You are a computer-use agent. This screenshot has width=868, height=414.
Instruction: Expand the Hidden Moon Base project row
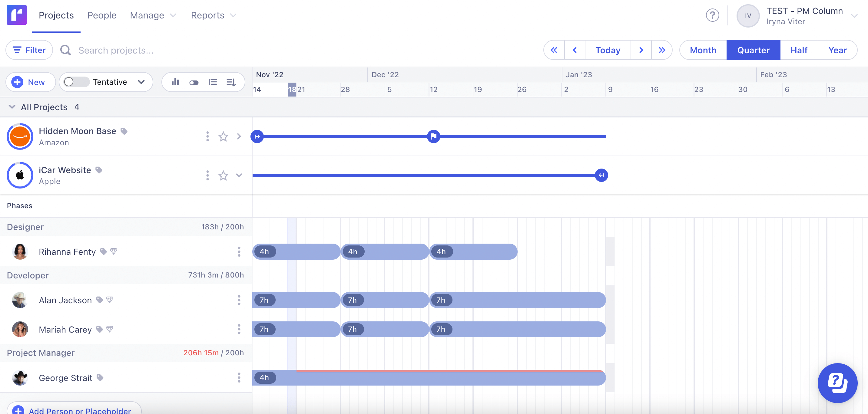(239, 137)
